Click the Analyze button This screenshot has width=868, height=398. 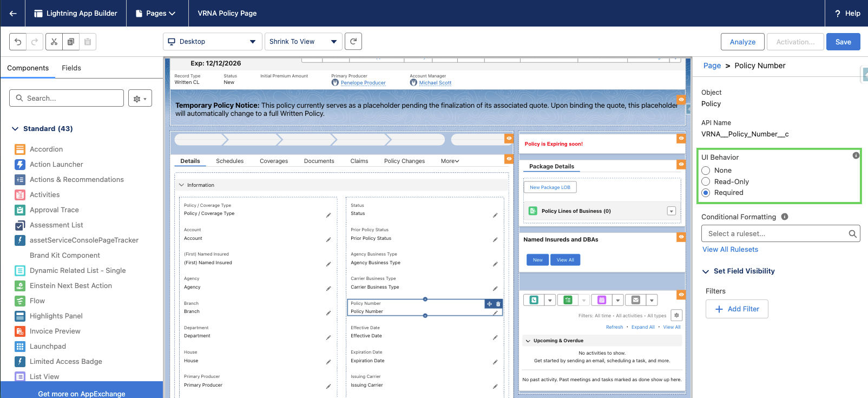click(x=742, y=42)
